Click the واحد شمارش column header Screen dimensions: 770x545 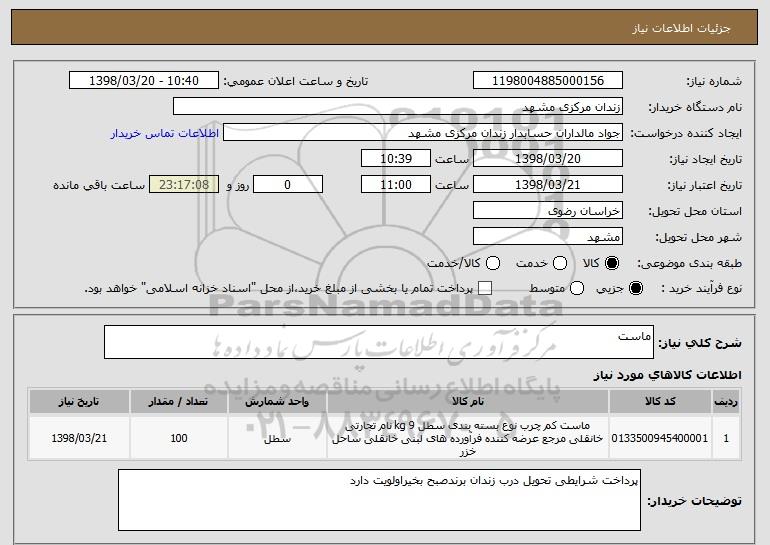277,402
